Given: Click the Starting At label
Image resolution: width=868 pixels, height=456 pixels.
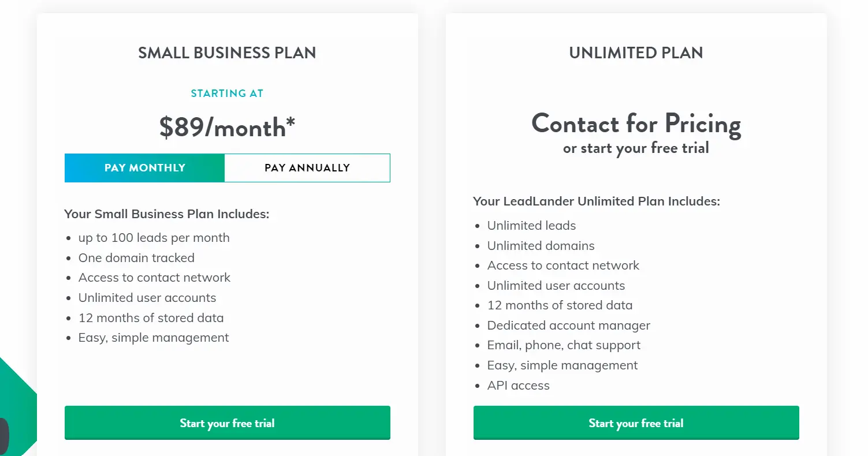Looking at the screenshot, I should 227,93.
